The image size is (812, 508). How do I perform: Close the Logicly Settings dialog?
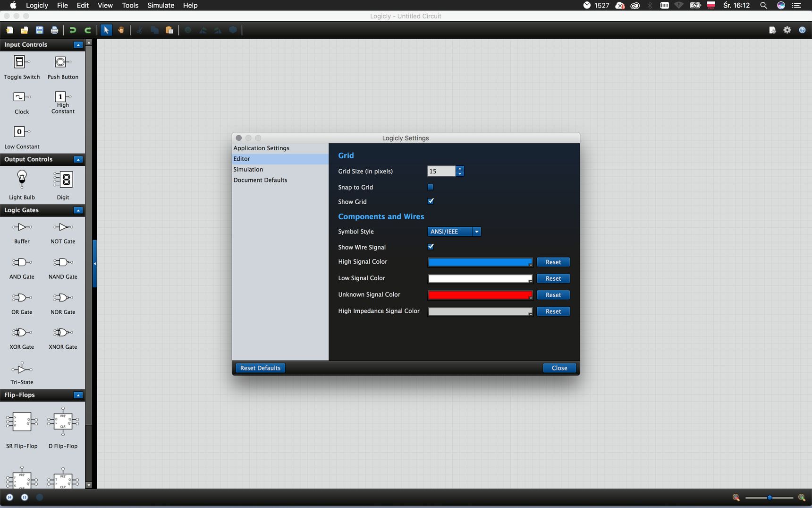pos(559,368)
